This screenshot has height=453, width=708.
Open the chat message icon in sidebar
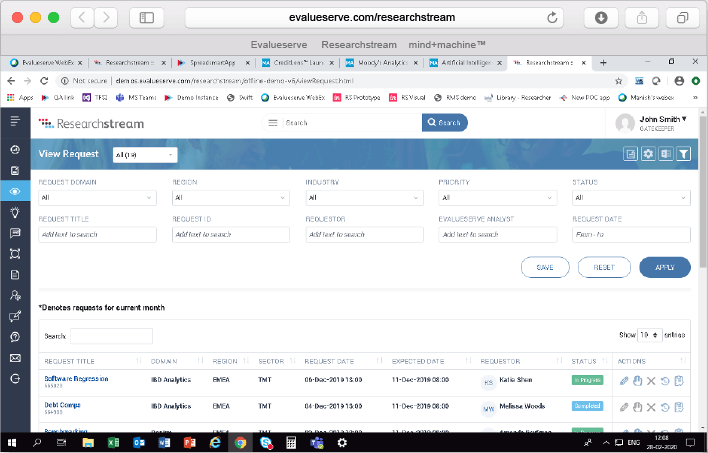pos(15,233)
